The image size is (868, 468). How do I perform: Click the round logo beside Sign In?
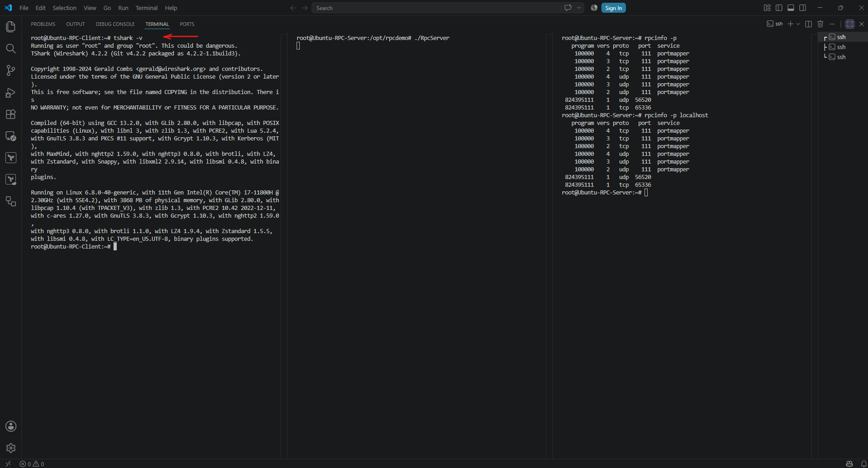(x=594, y=8)
